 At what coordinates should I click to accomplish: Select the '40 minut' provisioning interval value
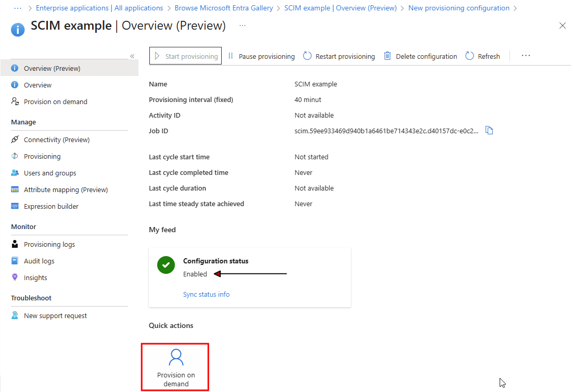(308, 99)
